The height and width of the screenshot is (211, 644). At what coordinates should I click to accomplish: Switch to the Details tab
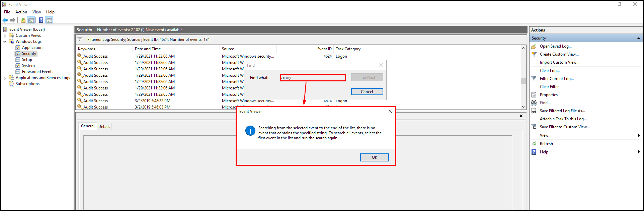pos(104,127)
